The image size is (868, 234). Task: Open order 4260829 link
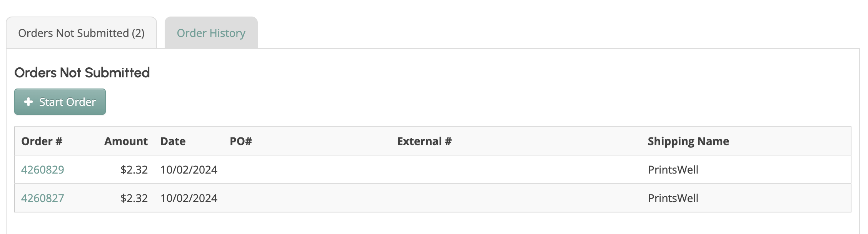point(43,170)
